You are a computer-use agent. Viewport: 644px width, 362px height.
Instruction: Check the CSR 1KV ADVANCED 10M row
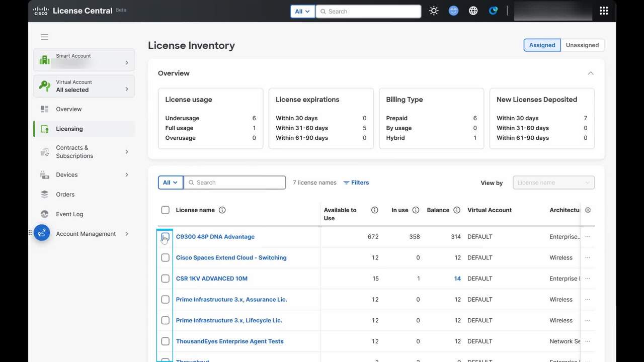click(165, 279)
